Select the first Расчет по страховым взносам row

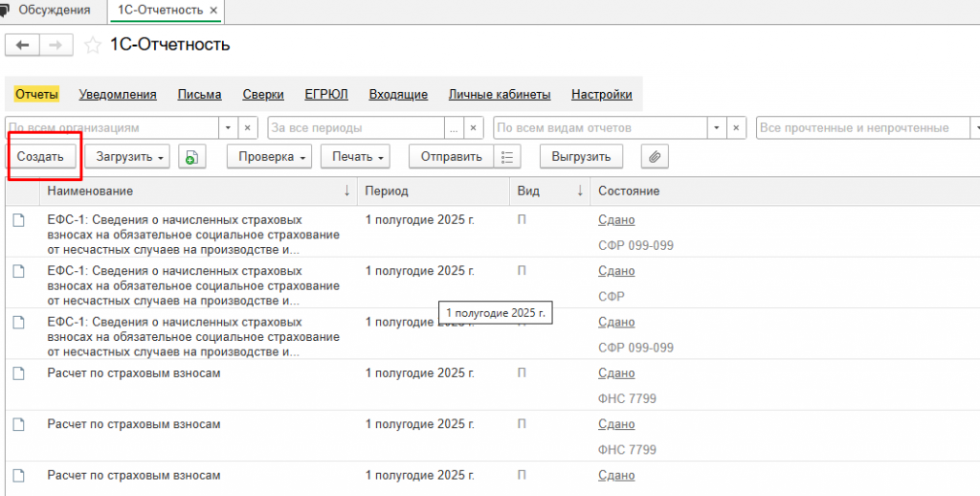(493, 385)
